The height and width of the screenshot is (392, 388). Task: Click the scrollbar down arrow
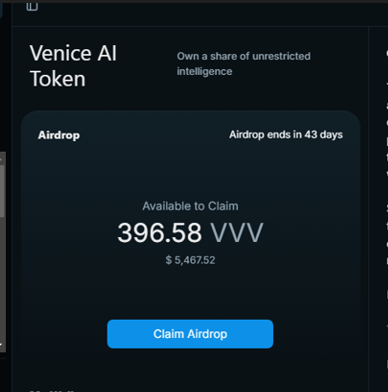[2, 345]
